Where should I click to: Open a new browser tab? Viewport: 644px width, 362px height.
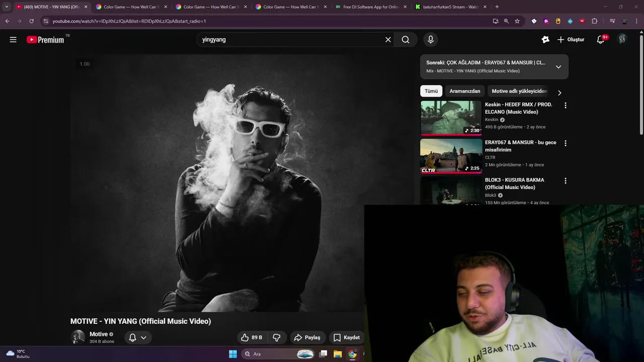(x=497, y=7)
